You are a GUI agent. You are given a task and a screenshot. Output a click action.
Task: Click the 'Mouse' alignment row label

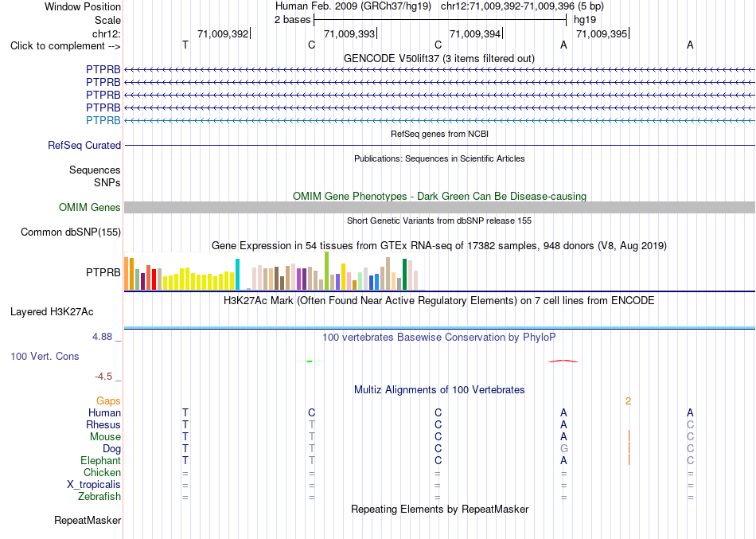coord(105,437)
